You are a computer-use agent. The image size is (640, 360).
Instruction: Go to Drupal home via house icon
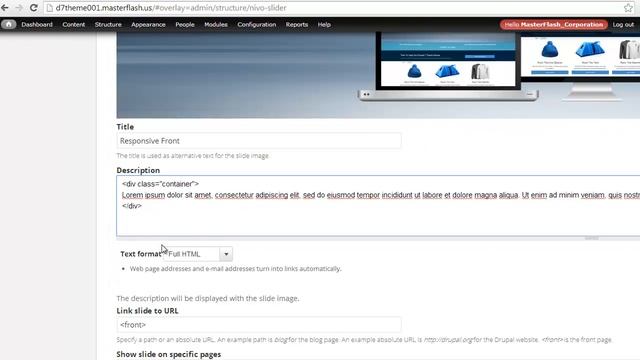(8, 24)
